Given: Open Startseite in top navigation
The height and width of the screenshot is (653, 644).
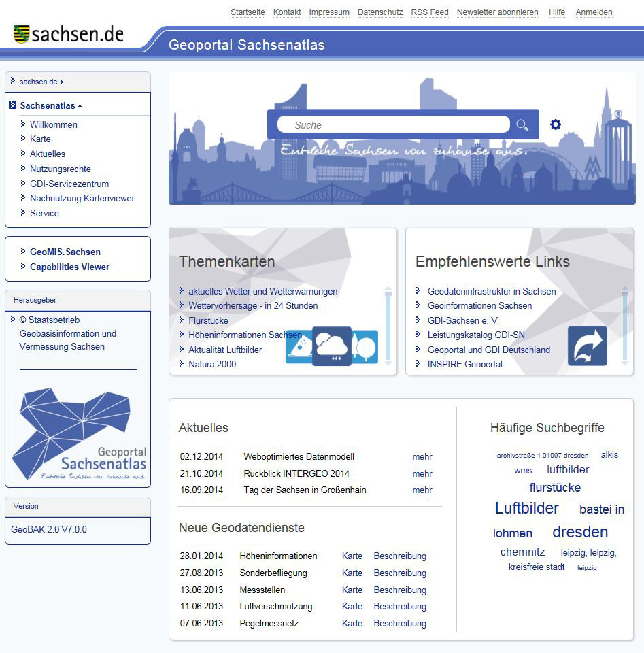Looking at the screenshot, I should (248, 12).
